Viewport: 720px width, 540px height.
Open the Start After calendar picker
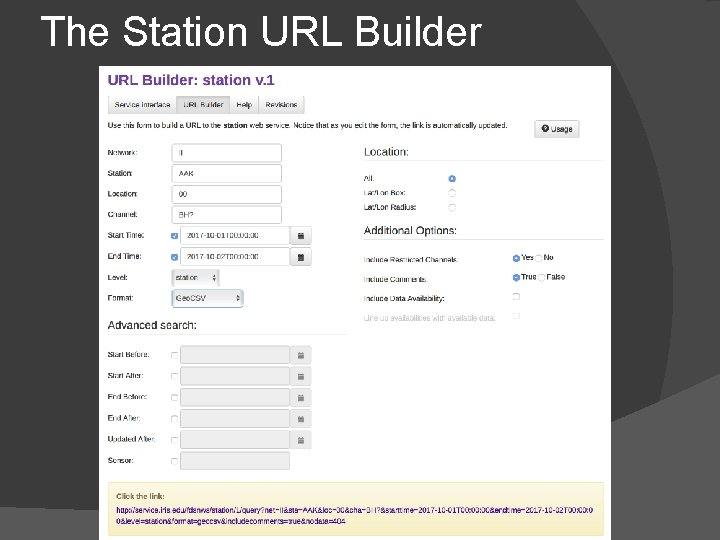pos(301,376)
